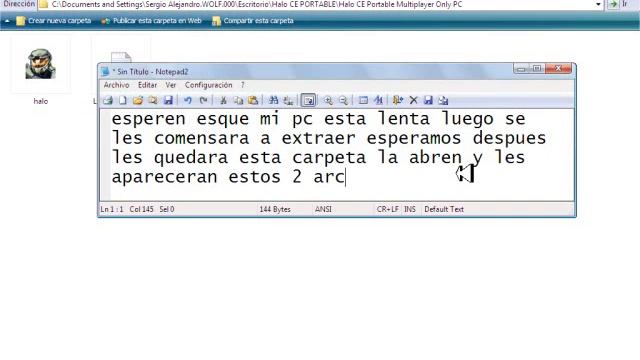Screen dimensions: 640x360
Task: Open the ? help menu
Action: tap(242, 85)
